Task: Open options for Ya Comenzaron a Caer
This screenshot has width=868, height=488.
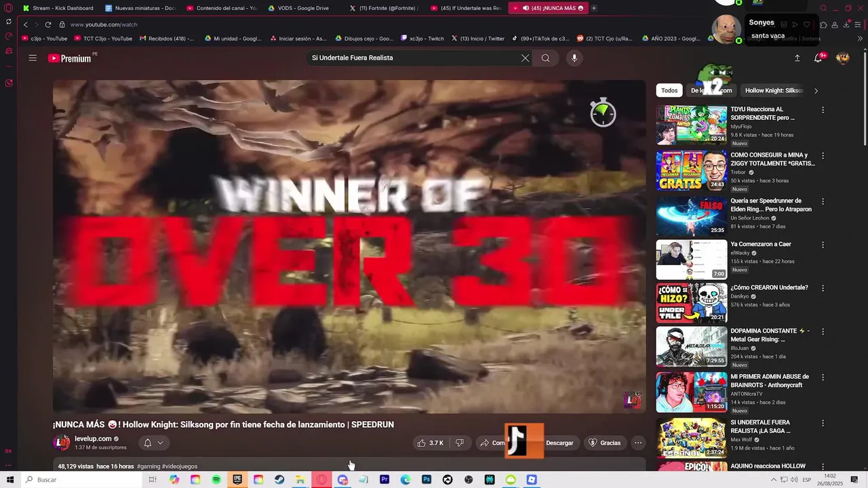Action: [x=823, y=245]
